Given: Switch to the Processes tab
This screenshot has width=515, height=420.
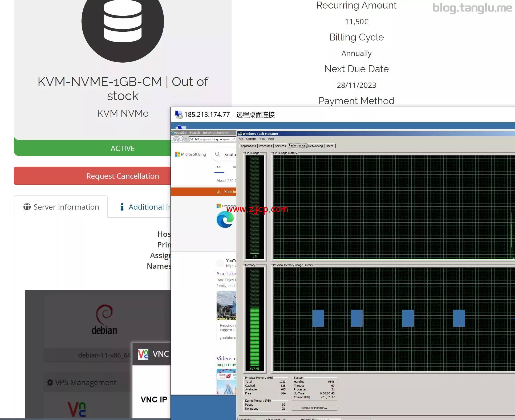Looking at the screenshot, I should (x=265, y=146).
